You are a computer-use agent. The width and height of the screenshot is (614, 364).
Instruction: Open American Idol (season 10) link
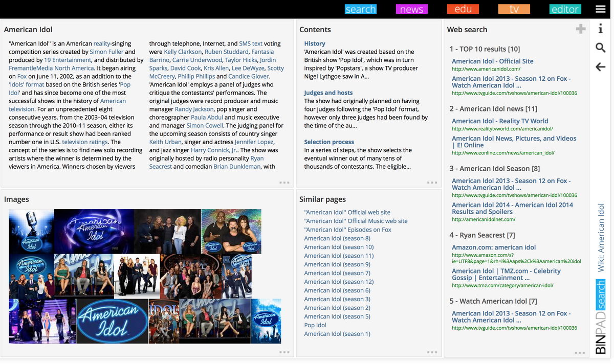pyautogui.click(x=339, y=247)
